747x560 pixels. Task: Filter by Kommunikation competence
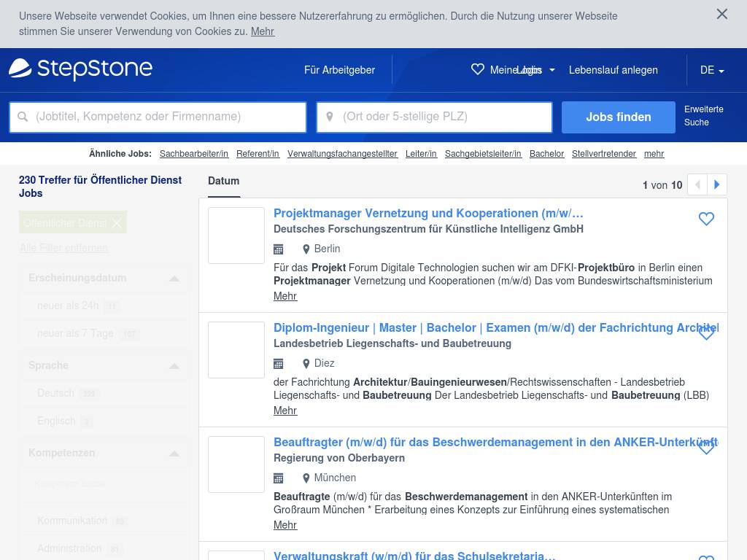pyautogui.click(x=72, y=521)
